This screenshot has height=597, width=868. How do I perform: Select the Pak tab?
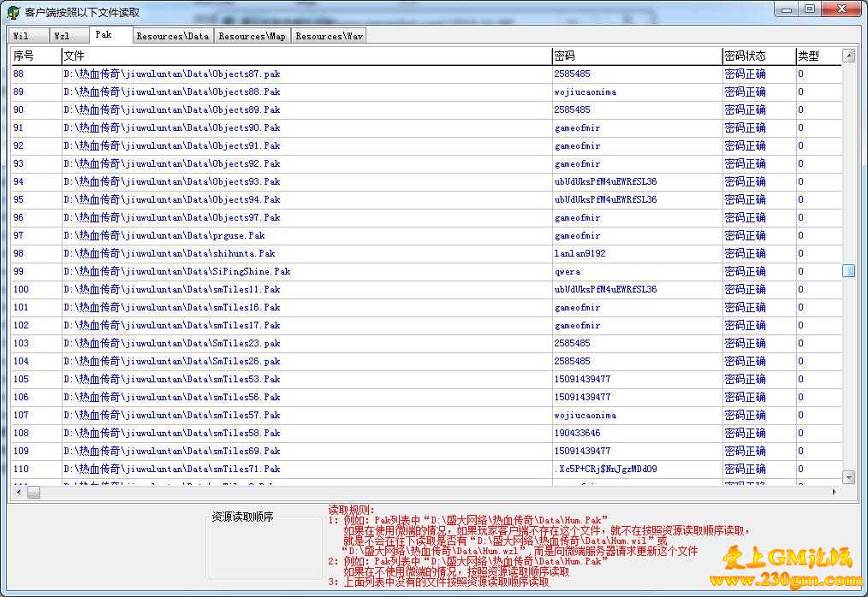pos(110,35)
